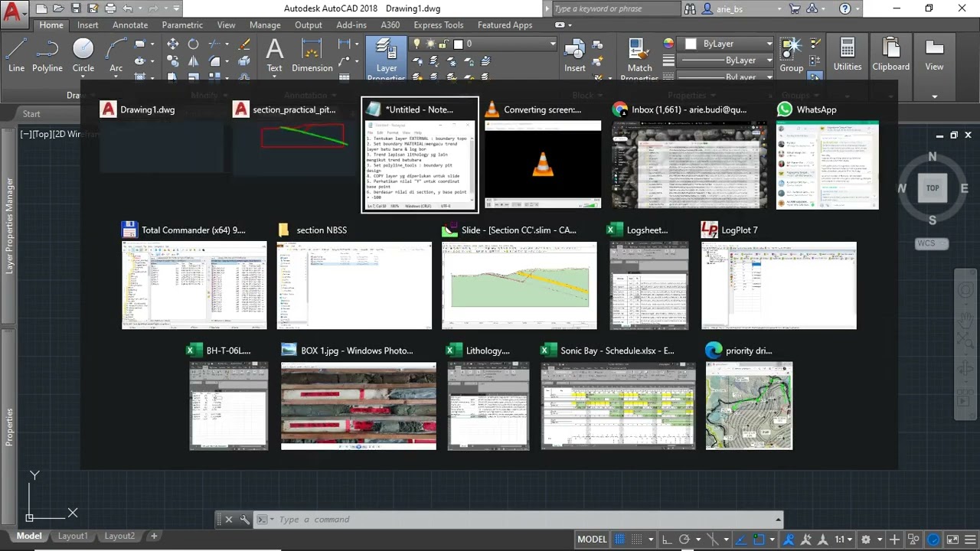
Task: Toggle clean screen mode in status bar
Action: [952, 540]
